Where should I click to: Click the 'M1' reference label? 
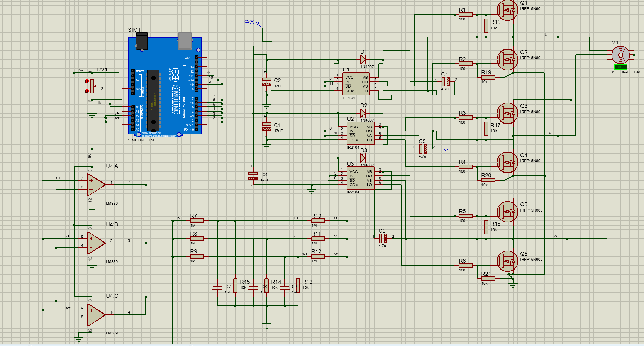click(615, 42)
